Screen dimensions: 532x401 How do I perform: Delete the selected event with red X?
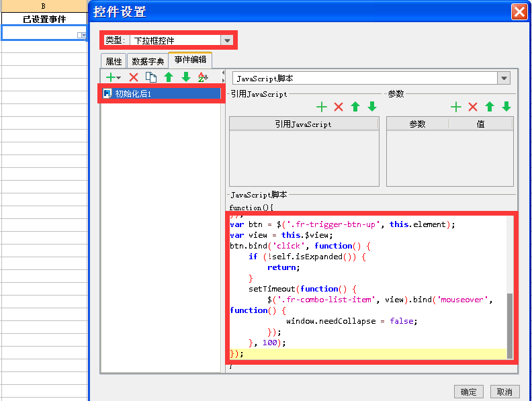134,77
